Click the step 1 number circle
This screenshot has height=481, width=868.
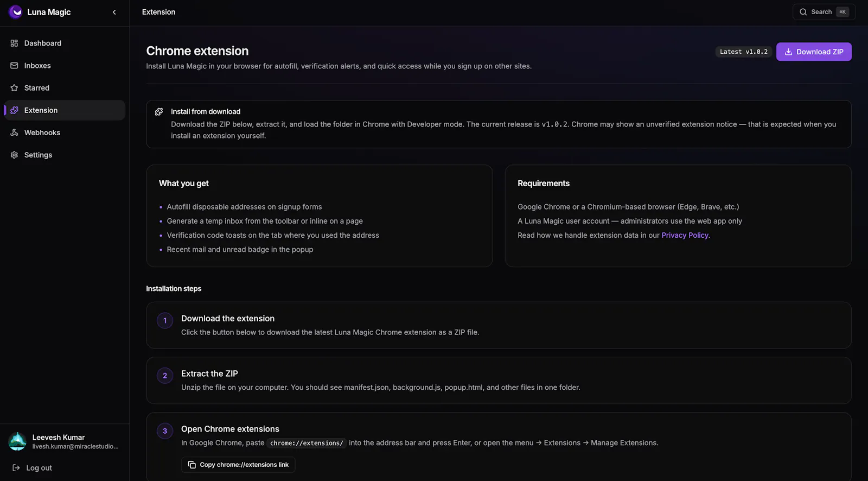point(165,320)
